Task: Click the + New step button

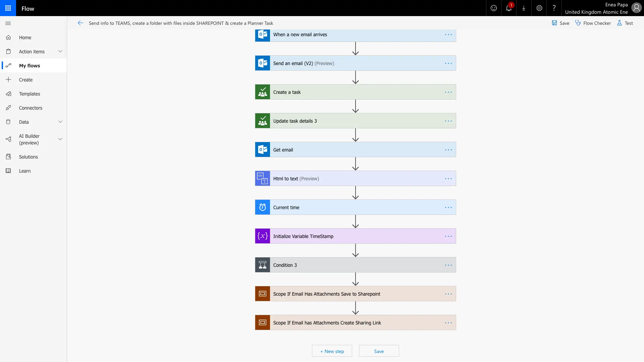Action: coord(332,351)
